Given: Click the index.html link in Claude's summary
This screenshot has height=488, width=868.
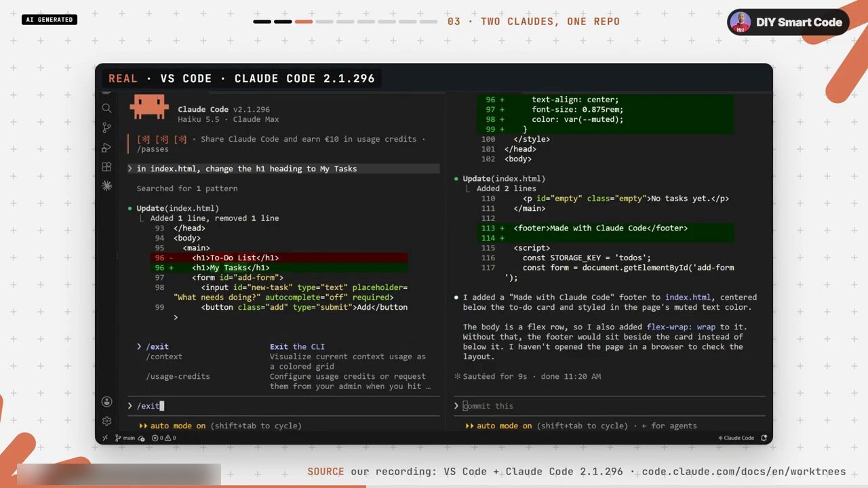Looking at the screenshot, I should 688,297.
